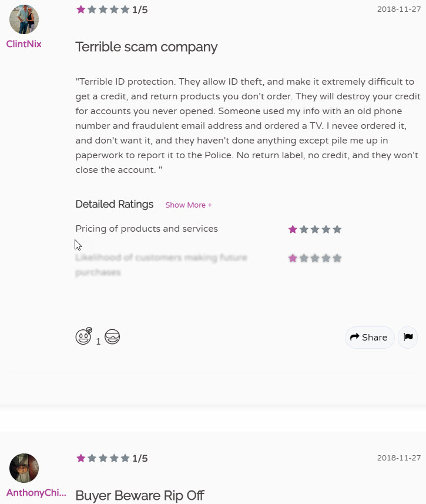Click the blurred future purchases star rating
The height and width of the screenshot is (504, 426).
point(314,258)
